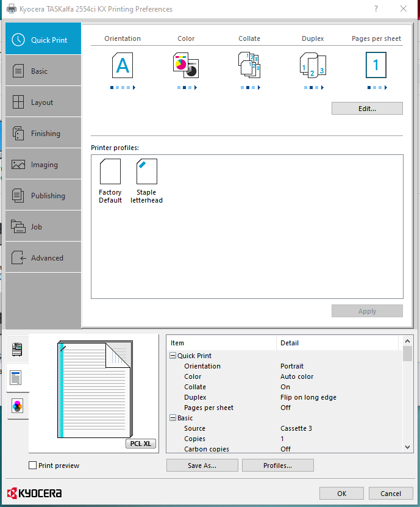Click the 'Flip on long edge' detail value

coord(308,397)
